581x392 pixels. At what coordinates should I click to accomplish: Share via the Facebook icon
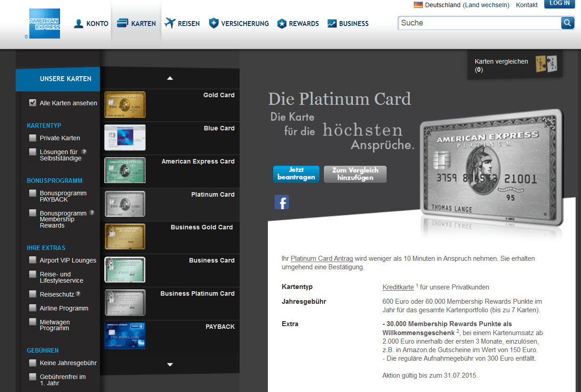click(x=282, y=202)
